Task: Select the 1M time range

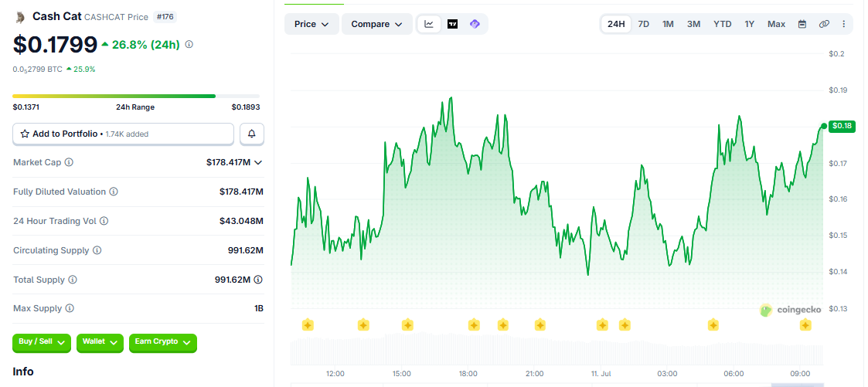Action: [668, 24]
